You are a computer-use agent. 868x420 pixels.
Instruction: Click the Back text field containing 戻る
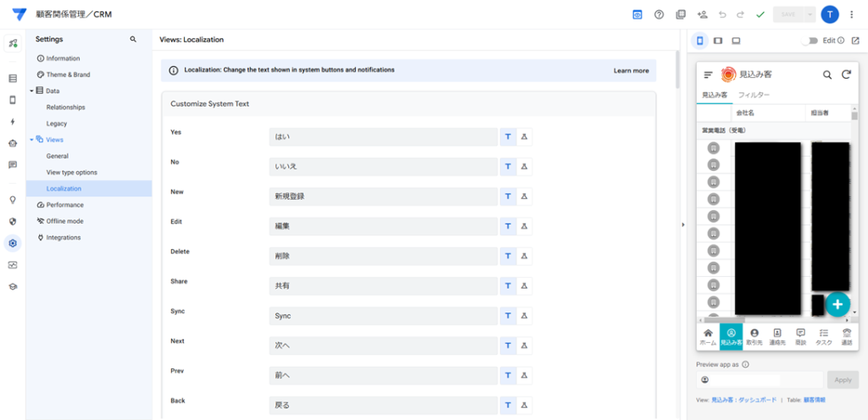pyautogui.click(x=384, y=406)
